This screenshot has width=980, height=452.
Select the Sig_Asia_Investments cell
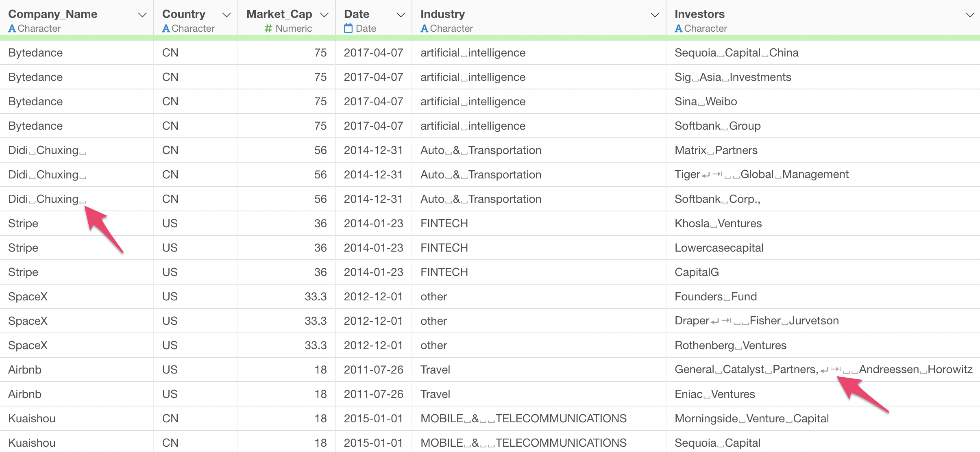coord(823,77)
